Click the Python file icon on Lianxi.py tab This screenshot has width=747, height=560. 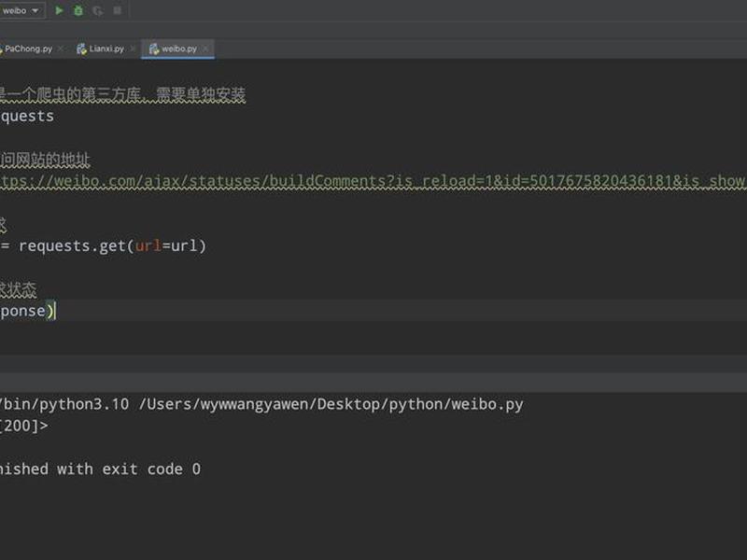pyautogui.click(x=81, y=49)
